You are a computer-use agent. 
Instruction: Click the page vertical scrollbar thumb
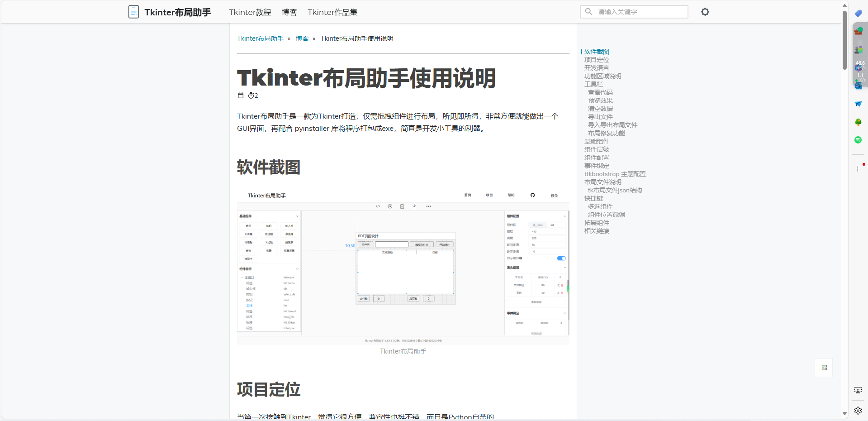coord(844,40)
